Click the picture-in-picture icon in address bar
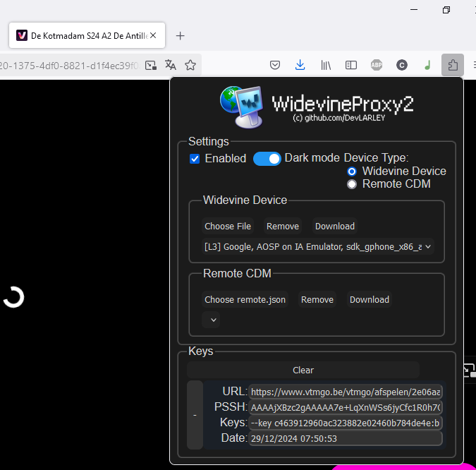 pos(151,65)
